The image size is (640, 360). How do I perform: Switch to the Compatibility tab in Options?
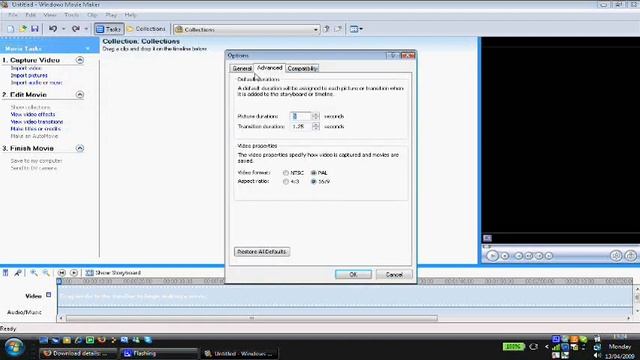coord(302,69)
